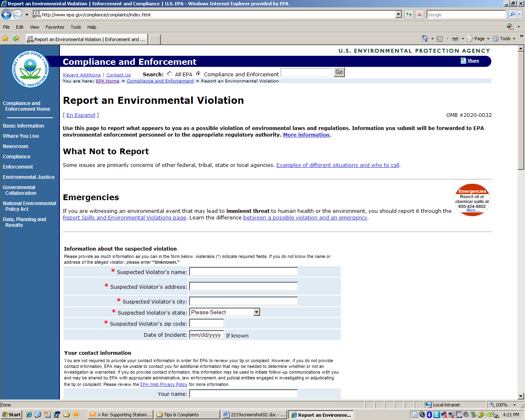The height and width of the screenshot is (420, 525).
Task: Click the Home page house icon
Action: 425,39
